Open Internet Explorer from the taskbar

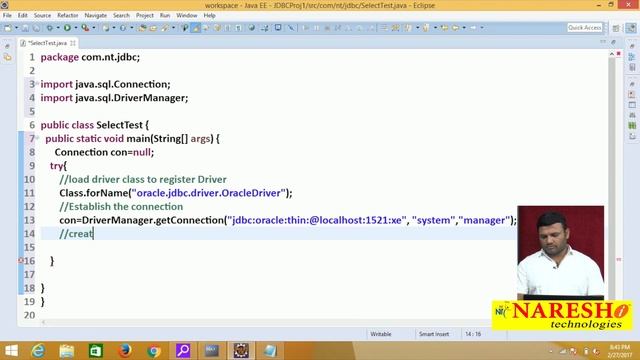point(38,351)
